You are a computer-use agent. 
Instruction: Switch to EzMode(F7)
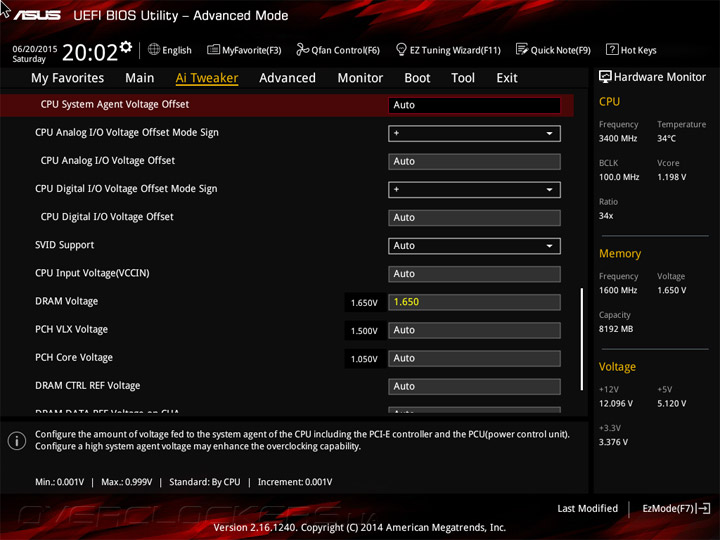(x=668, y=508)
